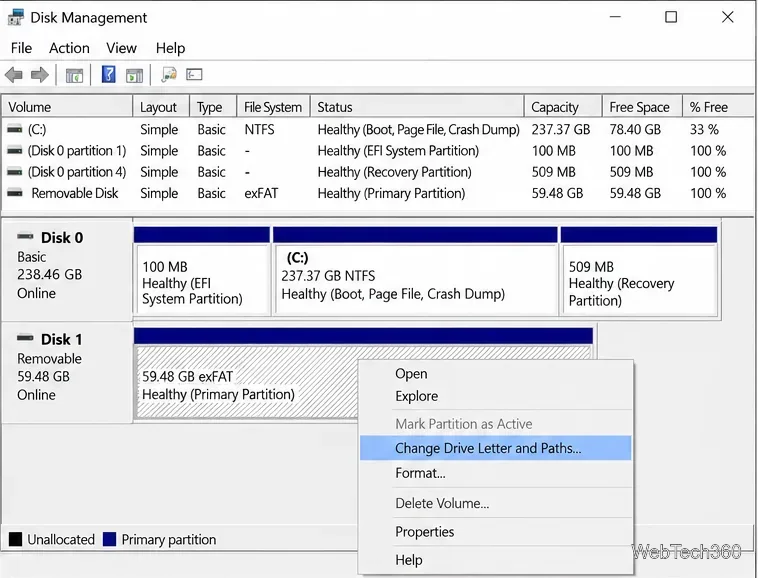Select the Removable Disk volume name

tap(75, 193)
